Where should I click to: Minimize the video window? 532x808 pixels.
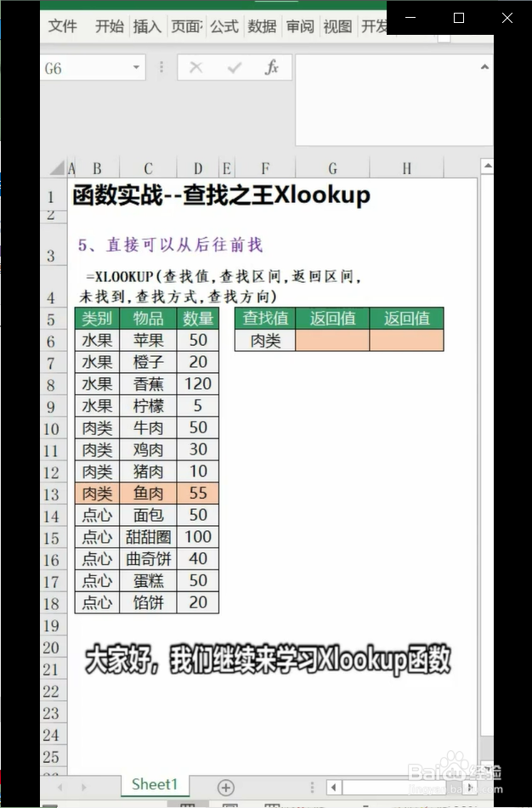[x=410, y=18]
